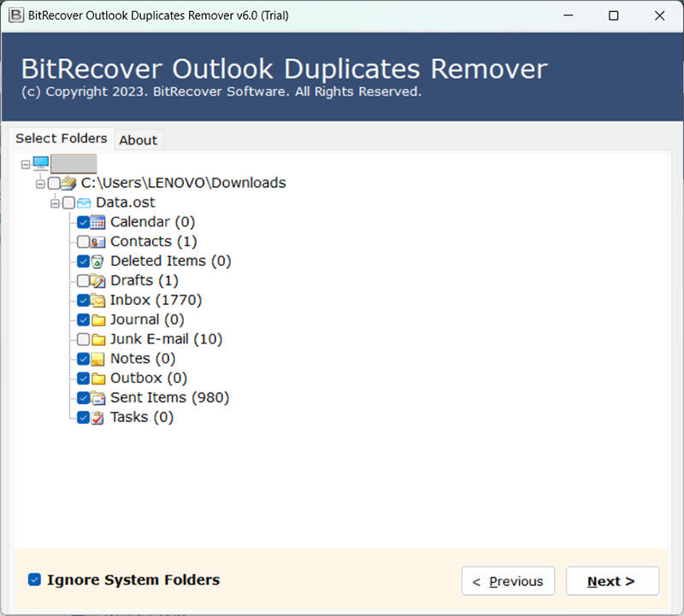Check the Drafts folder checkbox

tap(83, 281)
